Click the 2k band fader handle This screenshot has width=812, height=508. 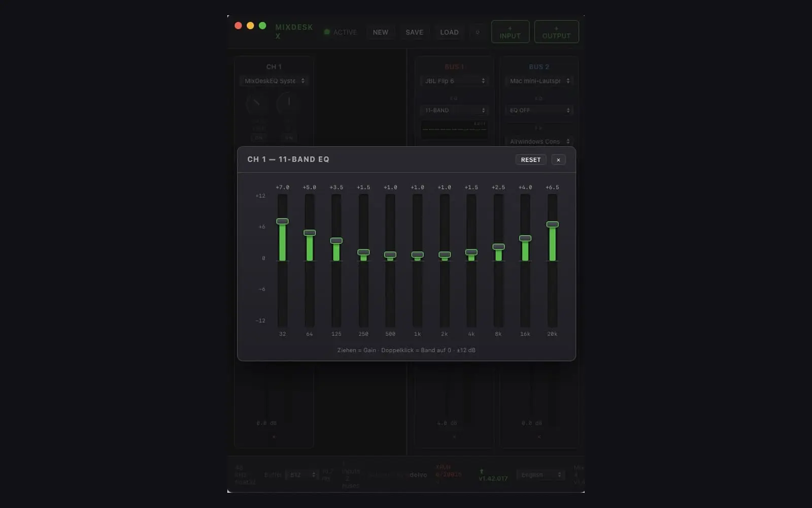pyautogui.click(x=445, y=255)
